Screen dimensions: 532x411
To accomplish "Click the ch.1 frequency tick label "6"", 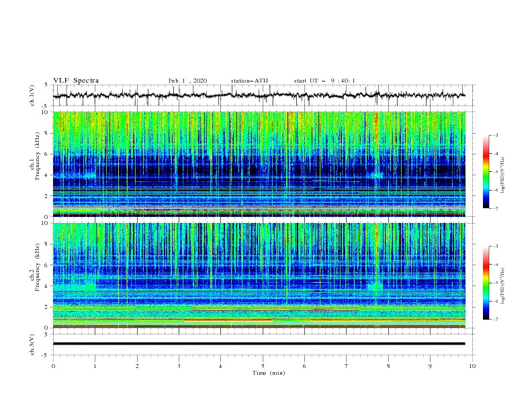I will point(46,154).
